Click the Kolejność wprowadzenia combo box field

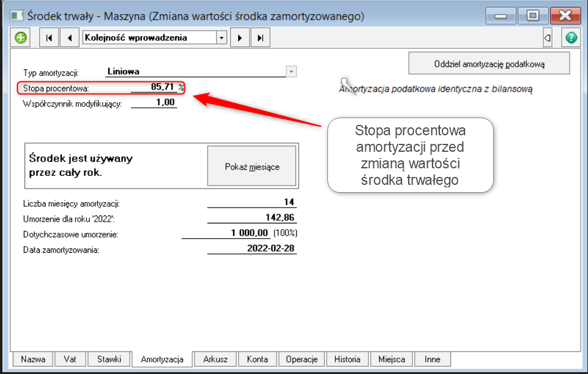pyautogui.click(x=155, y=37)
